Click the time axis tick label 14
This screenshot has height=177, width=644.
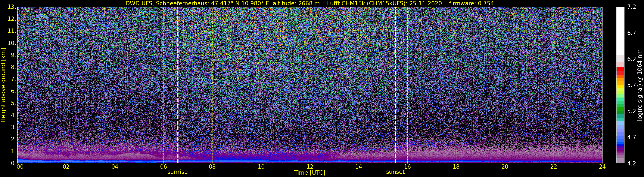358,167
